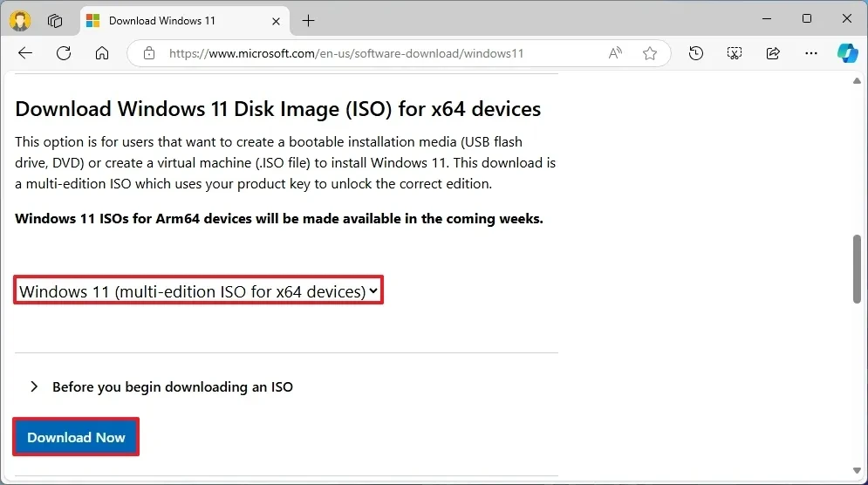Open the Copilot sidebar icon
The width and height of the screenshot is (868, 485).
tap(847, 53)
